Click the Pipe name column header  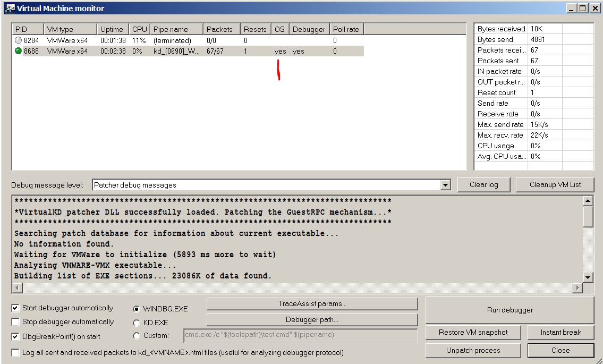pyautogui.click(x=176, y=29)
